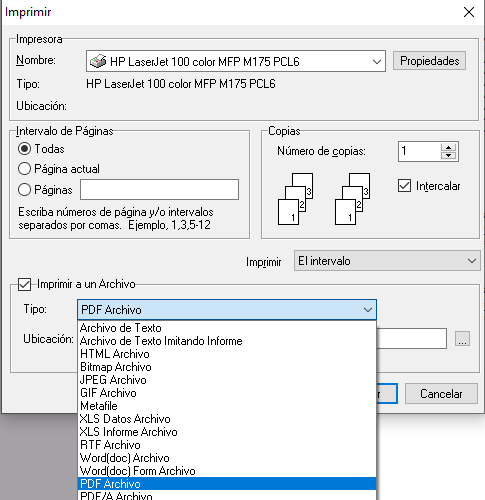Increase number of copies with up arrow
This screenshot has width=485, height=500.
(448, 148)
